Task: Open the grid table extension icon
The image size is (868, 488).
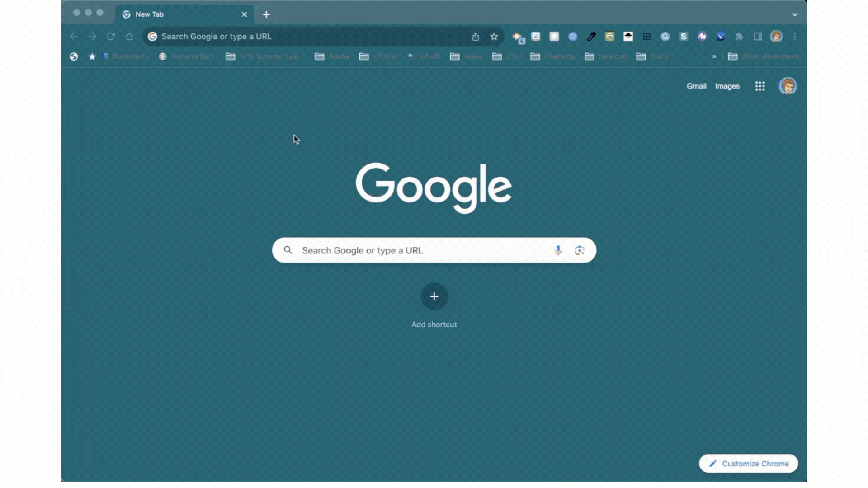Action: (x=647, y=37)
